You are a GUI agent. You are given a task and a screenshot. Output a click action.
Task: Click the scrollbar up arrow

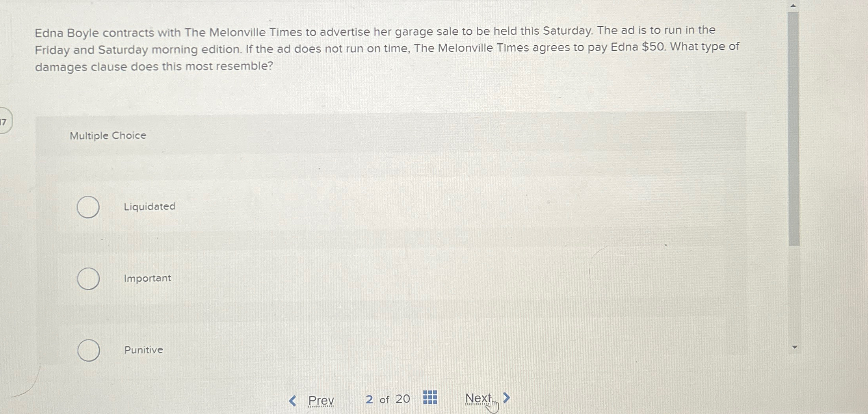click(794, 5)
